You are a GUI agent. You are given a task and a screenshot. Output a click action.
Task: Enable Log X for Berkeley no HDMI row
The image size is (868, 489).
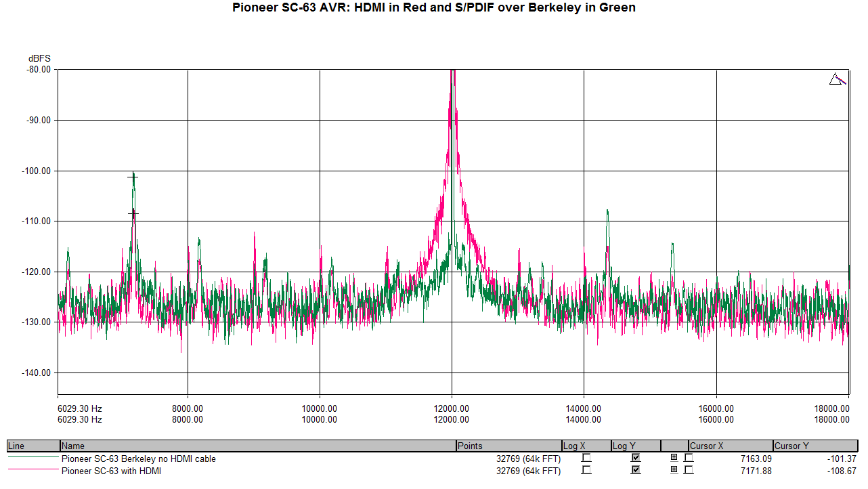point(586,459)
